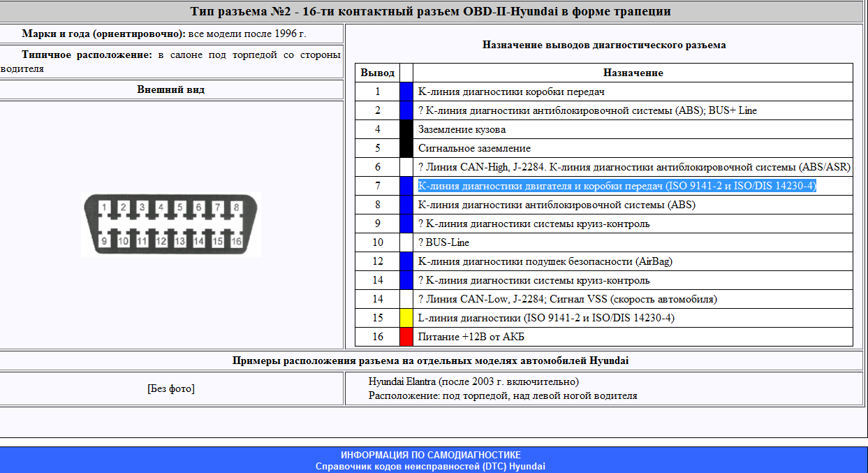Click the 'К-линия диагностики подушек безопасности (AirBag)' text
The height and width of the screenshot is (473, 868).
(545, 261)
